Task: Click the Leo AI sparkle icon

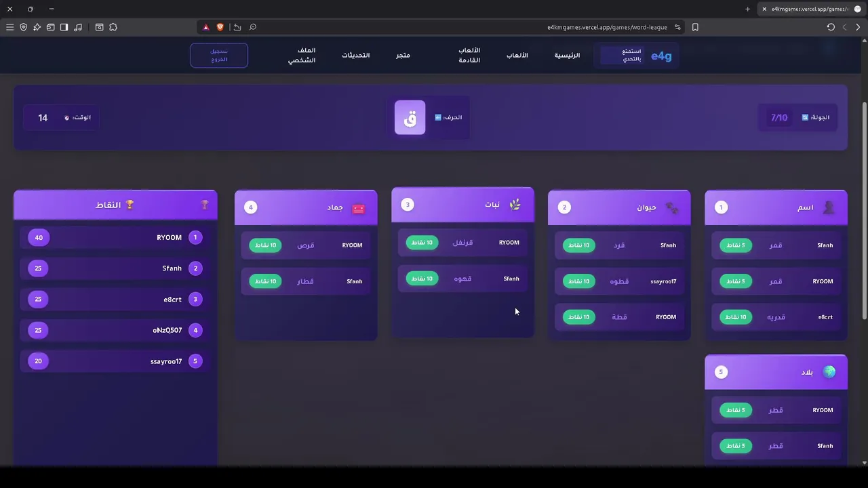Action: click(x=37, y=27)
